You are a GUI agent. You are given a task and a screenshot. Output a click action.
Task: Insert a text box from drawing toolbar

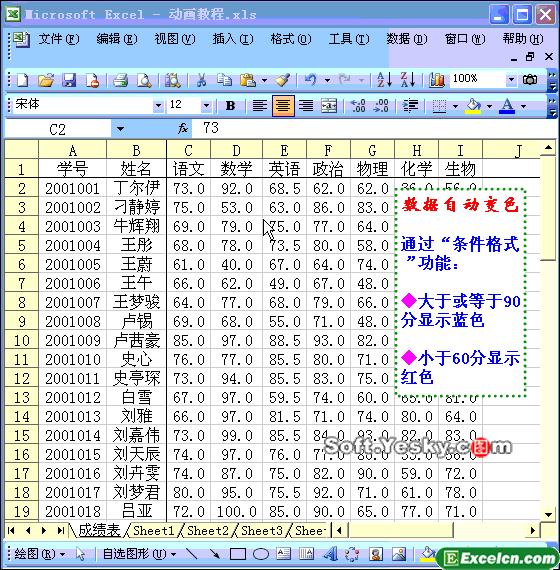coord(284,554)
